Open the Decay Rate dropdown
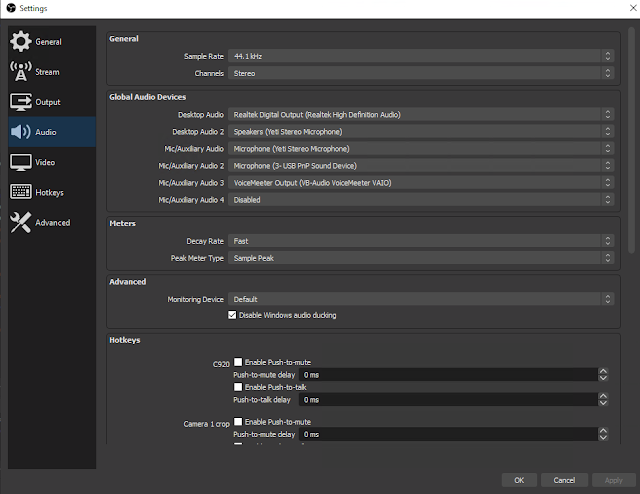640x494 pixels. [421, 241]
